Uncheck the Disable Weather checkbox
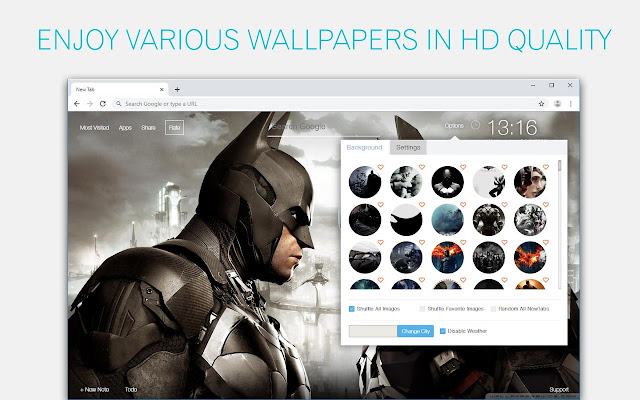 pos(442,331)
